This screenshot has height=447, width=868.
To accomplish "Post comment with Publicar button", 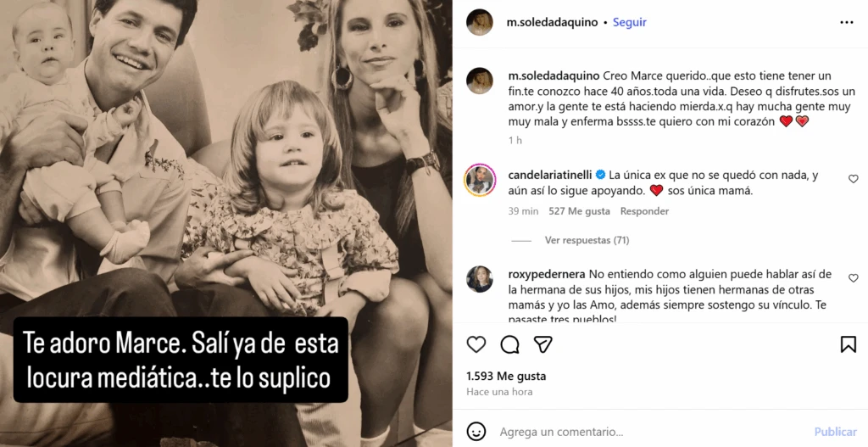I will (x=835, y=432).
